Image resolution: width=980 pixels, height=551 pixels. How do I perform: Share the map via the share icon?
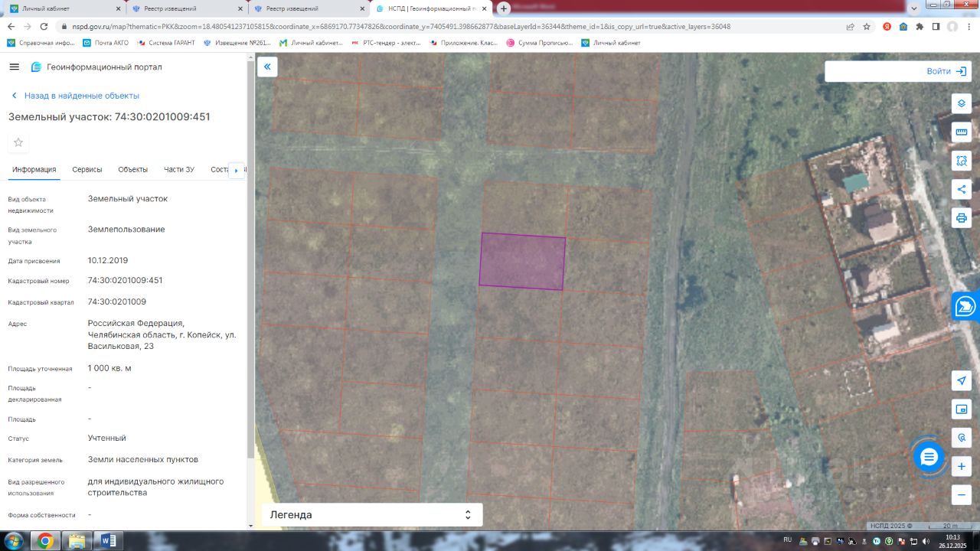[x=962, y=189]
